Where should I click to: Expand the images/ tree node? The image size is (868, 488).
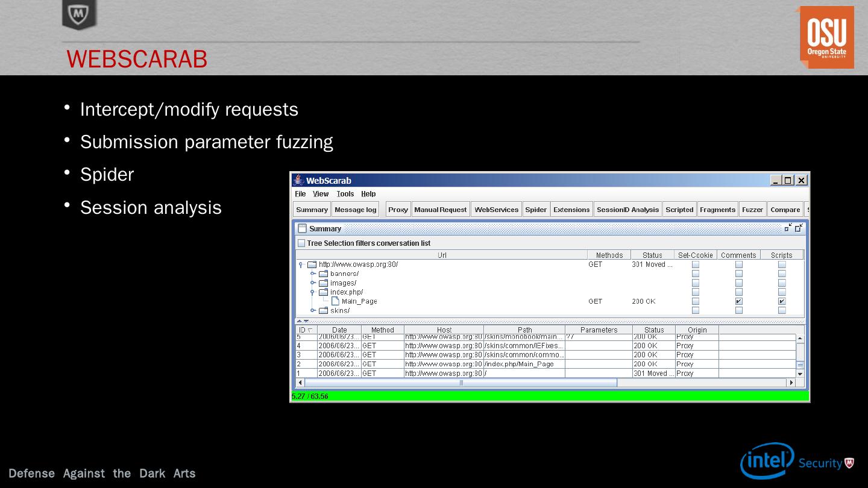point(313,283)
